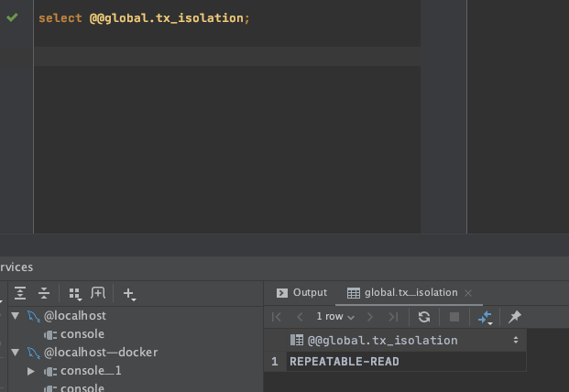Viewport: 569px width, 392px height.
Task: Click the Add Service plus icon
Action: pos(128,294)
